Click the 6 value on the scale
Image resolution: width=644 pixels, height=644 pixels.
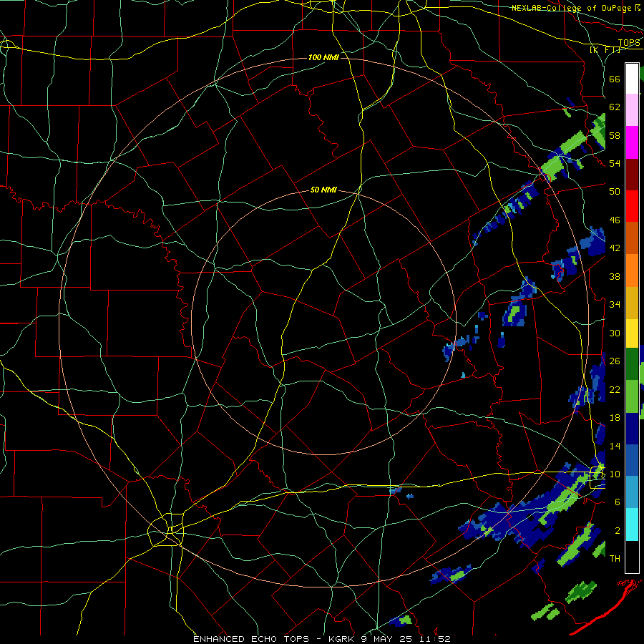tap(618, 502)
